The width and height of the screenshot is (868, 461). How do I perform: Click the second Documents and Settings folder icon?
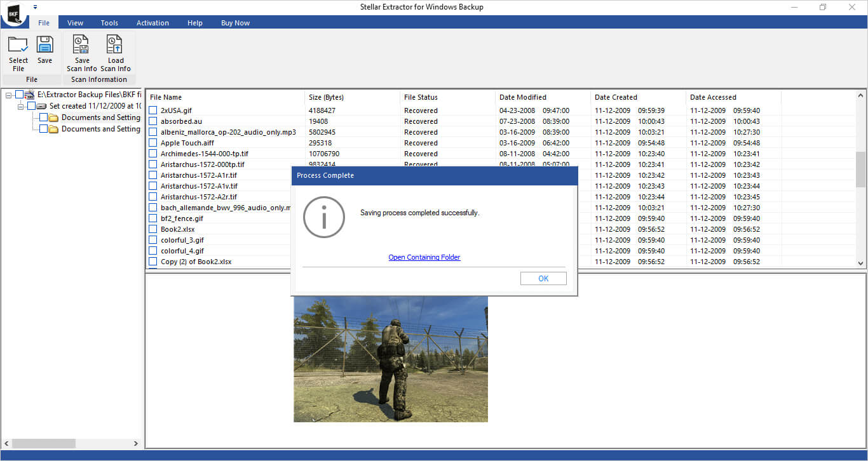pyautogui.click(x=54, y=129)
